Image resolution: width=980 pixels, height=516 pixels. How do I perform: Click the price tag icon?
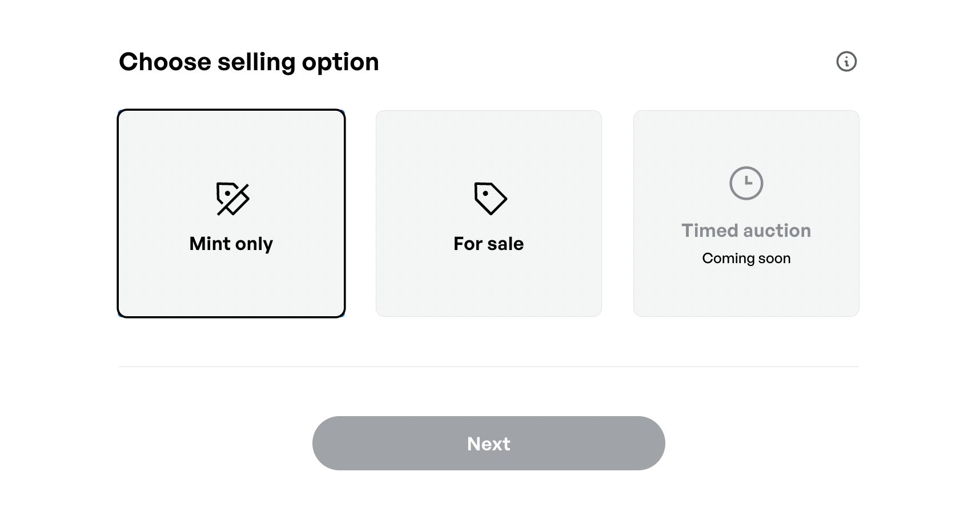(x=490, y=199)
